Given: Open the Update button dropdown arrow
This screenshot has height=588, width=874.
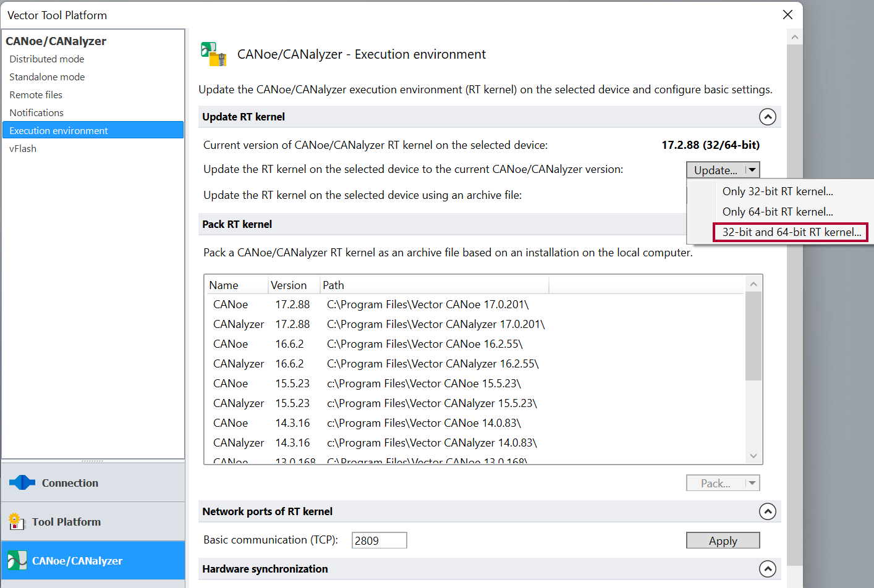Looking at the screenshot, I should (752, 170).
